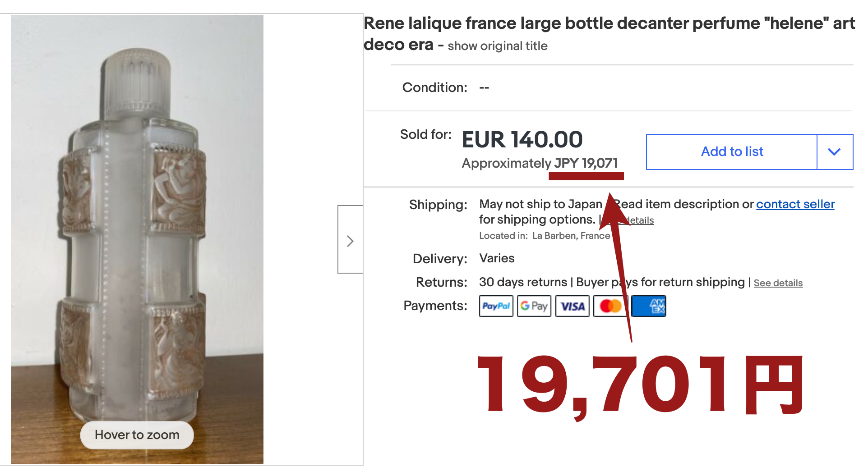Click the PayPal payment icon

pos(496,307)
